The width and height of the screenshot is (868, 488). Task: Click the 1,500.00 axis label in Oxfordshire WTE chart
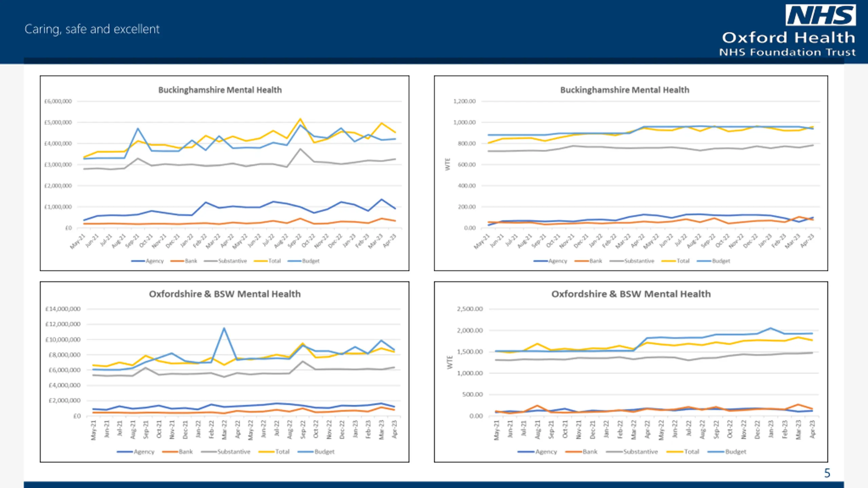point(470,351)
